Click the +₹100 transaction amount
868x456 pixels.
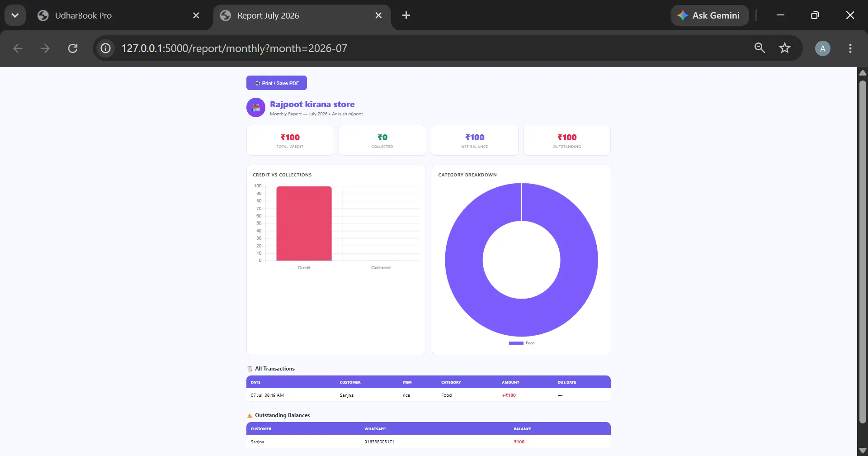509,395
